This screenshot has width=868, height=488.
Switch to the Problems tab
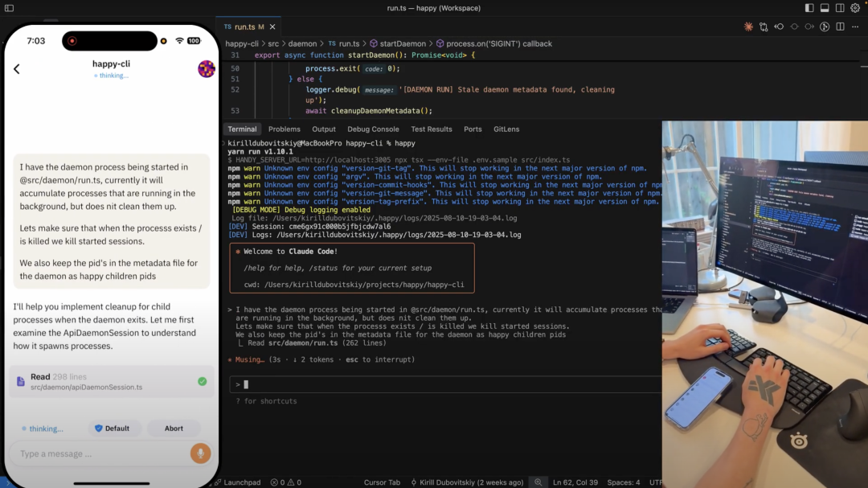pos(284,129)
